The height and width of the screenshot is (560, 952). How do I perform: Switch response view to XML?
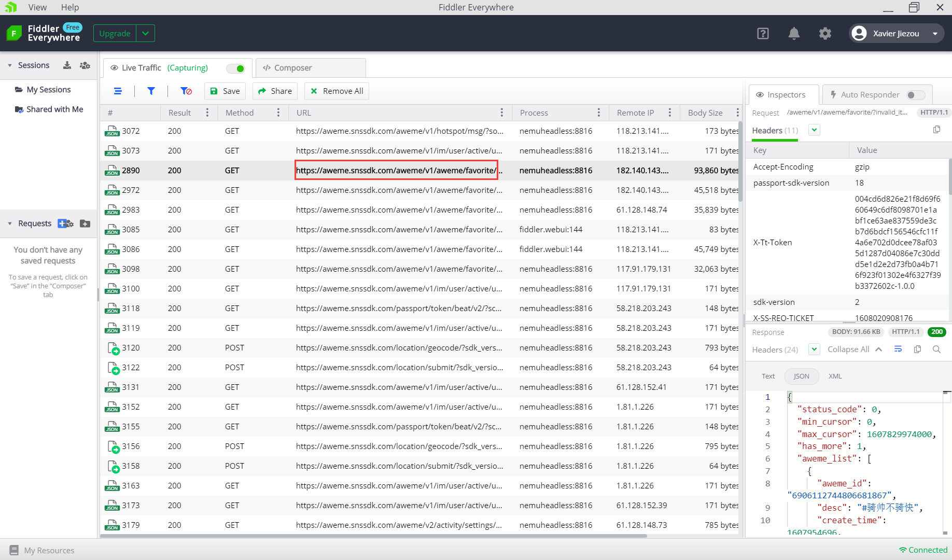[835, 376]
